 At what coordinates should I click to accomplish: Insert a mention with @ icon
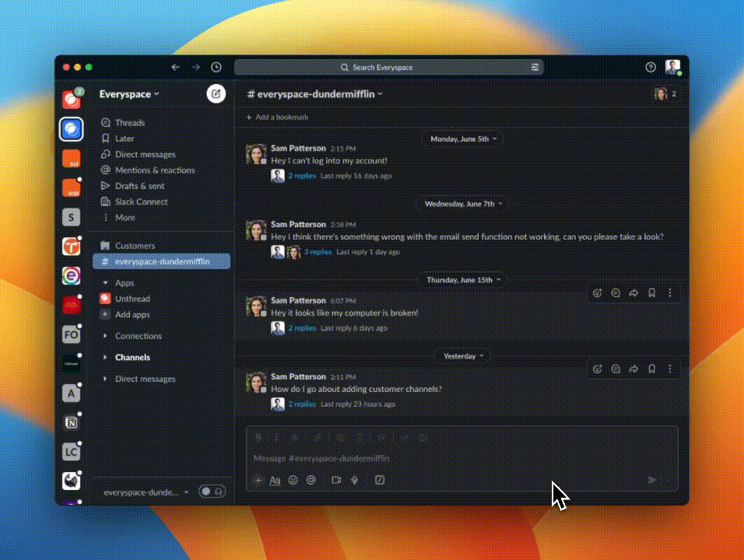311,480
